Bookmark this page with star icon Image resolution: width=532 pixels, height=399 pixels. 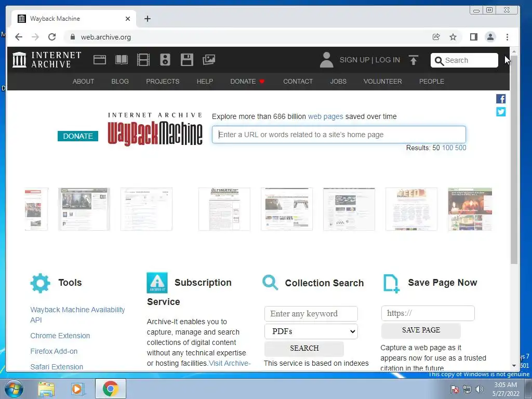coord(453,37)
